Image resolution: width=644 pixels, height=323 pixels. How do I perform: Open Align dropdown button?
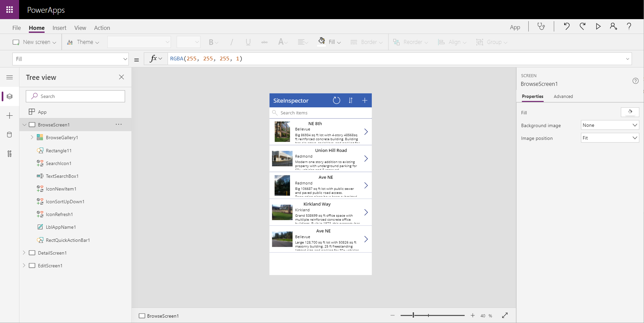[452, 42]
